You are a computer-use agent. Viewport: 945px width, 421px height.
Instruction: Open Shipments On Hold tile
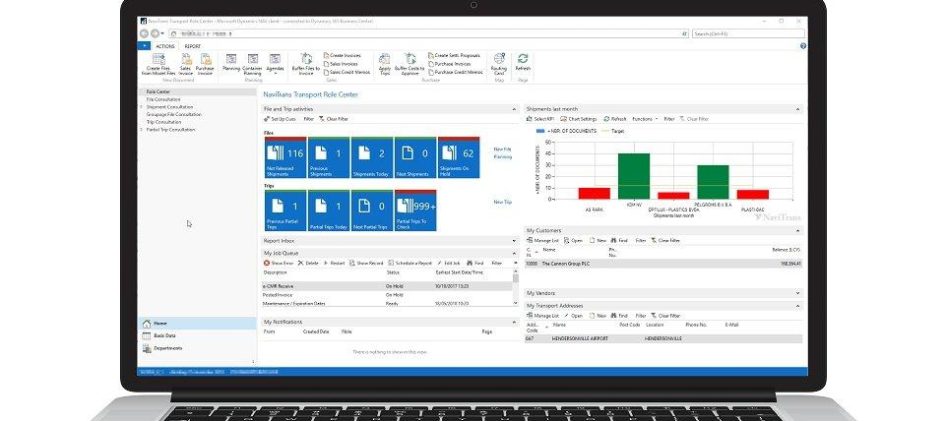pyautogui.click(x=459, y=157)
